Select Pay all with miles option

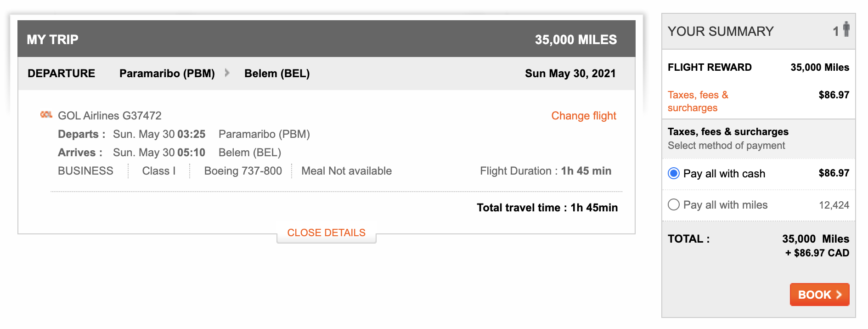674,204
